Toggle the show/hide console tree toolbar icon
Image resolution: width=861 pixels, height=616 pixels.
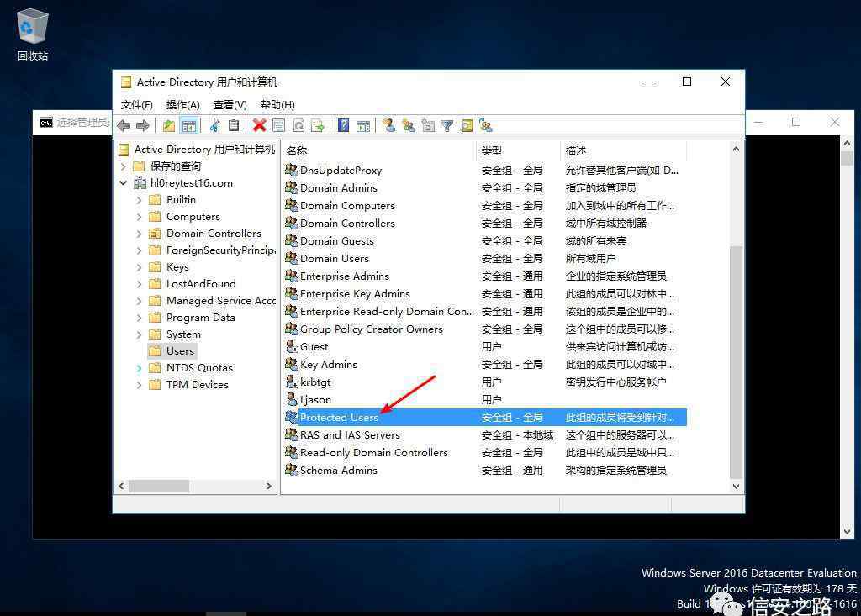click(x=189, y=126)
